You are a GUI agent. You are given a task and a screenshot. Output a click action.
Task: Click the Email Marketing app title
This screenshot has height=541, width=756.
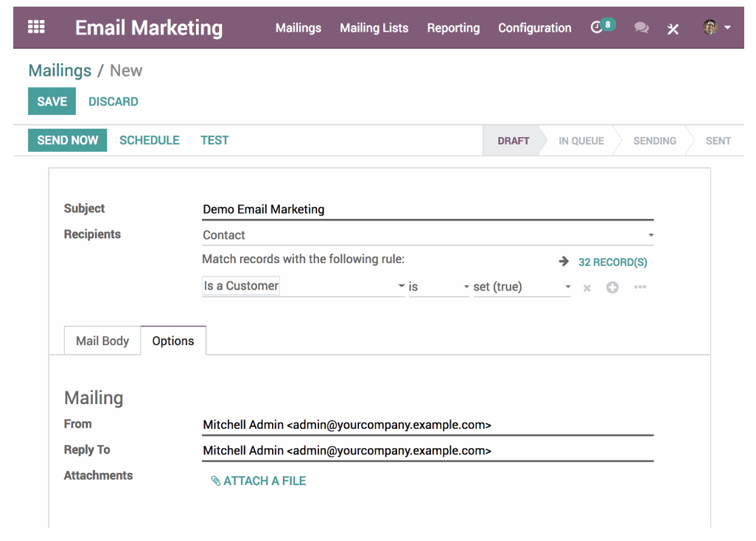click(149, 27)
